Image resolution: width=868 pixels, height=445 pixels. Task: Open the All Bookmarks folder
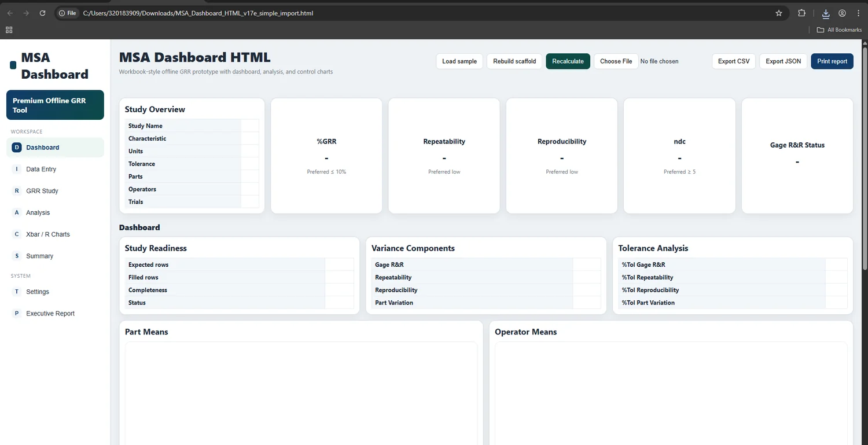point(839,30)
